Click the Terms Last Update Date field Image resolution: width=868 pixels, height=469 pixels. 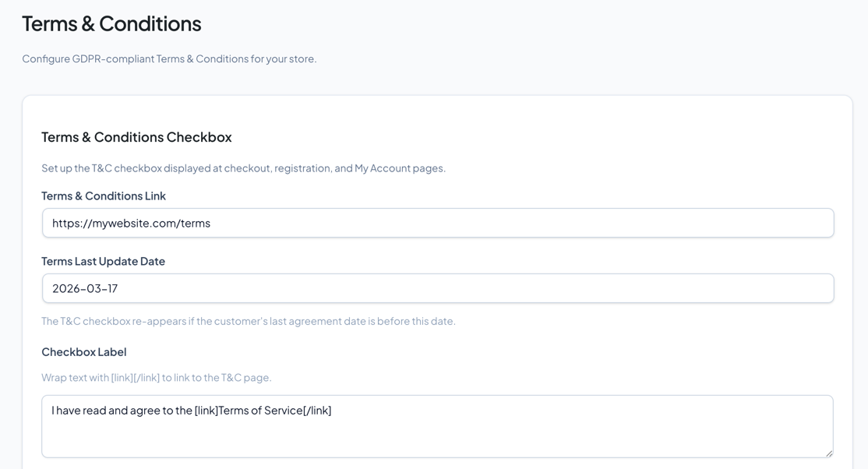tap(438, 287)
